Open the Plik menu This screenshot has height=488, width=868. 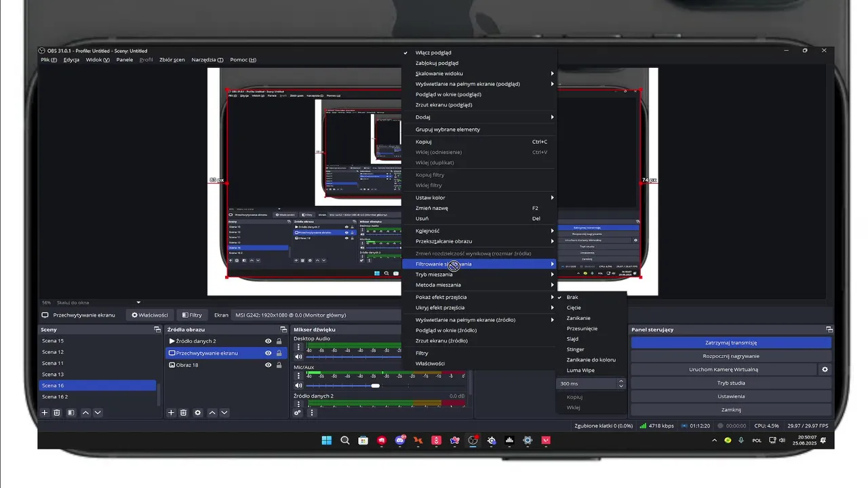[x=49, y=60]
